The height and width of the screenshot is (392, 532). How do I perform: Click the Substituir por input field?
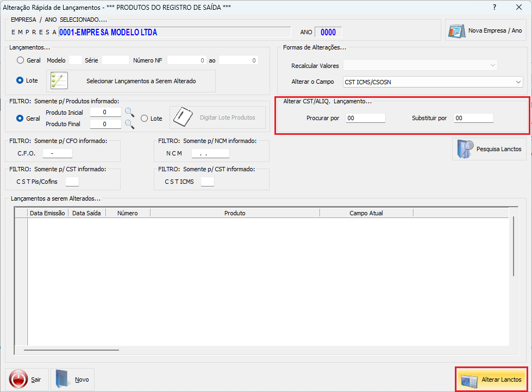(473, 118)
